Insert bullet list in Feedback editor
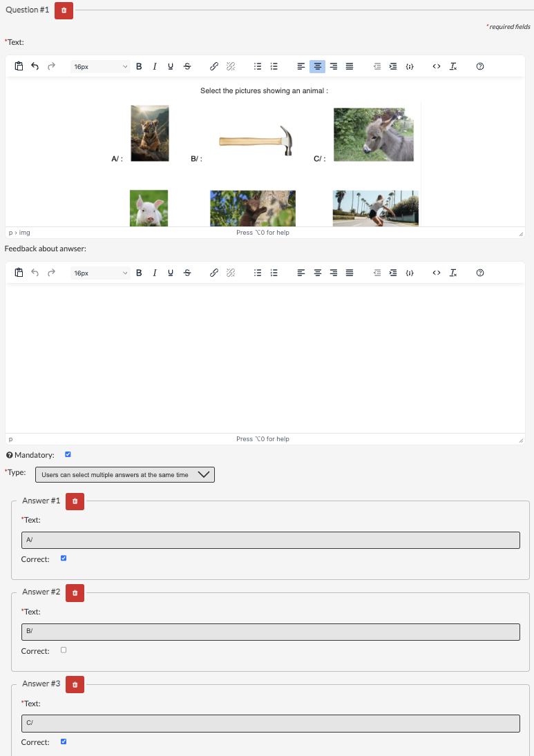Viewport: 534px width, 756px height. (258, 273)
